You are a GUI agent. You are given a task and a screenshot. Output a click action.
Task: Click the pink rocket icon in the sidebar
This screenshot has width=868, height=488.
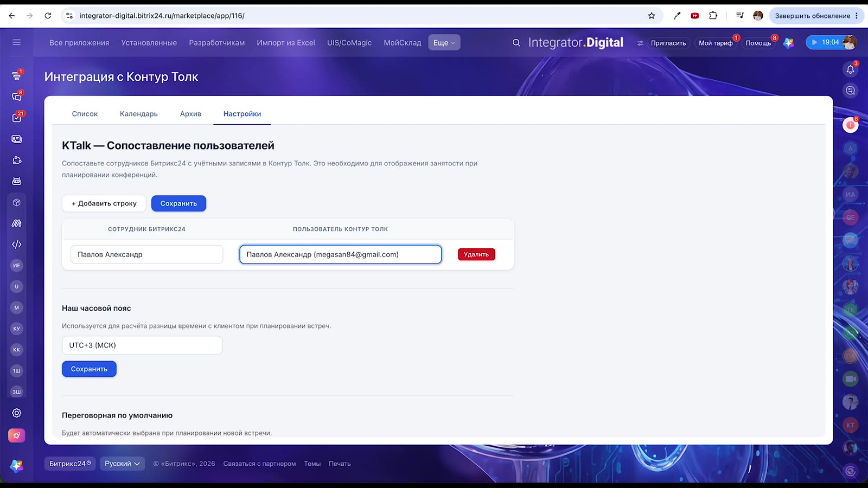pos(17,435)
